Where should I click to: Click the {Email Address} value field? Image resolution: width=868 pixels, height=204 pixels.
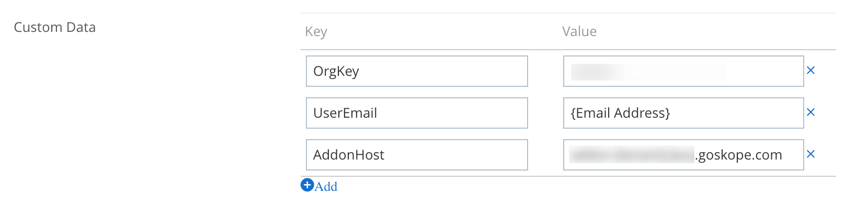pos(683,113)
